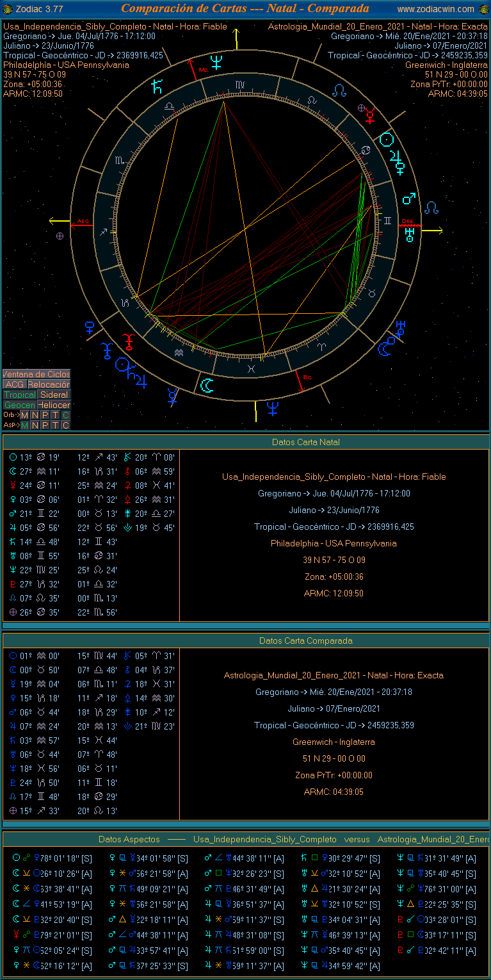Image resolution: width=491 pixels, height=980 pixels.
Task: Toggle Asp option T
Action: [x=55, y=425]
